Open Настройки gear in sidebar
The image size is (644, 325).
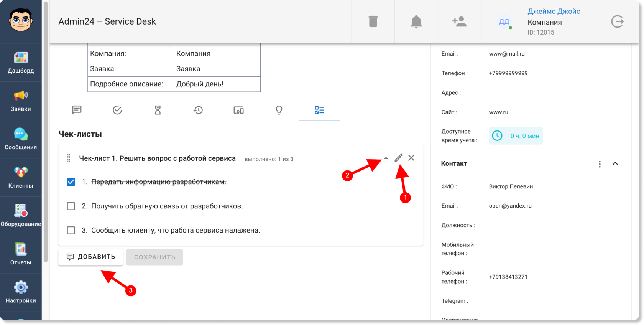click(21, 292)
